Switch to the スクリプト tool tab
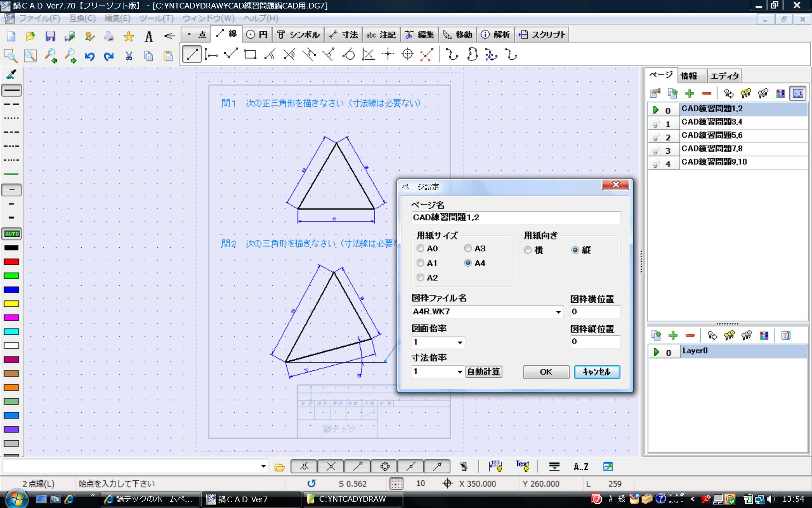Screen dimensions: 812x508 click(542, 35)
